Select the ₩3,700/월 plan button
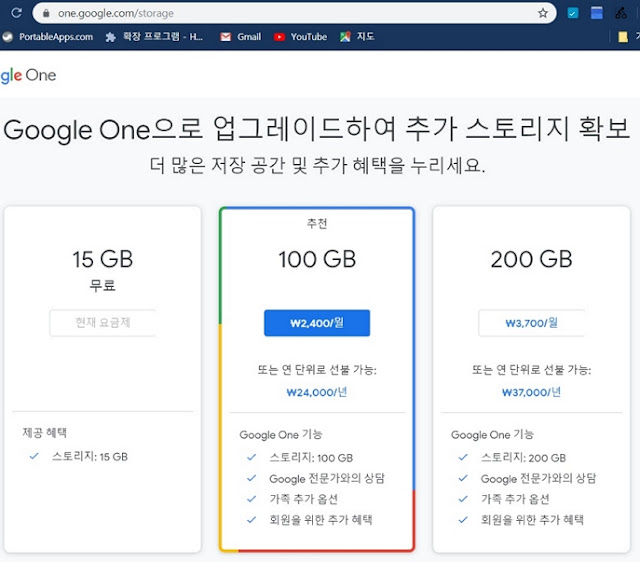The image size is (640, 562). tap(531, 323)
